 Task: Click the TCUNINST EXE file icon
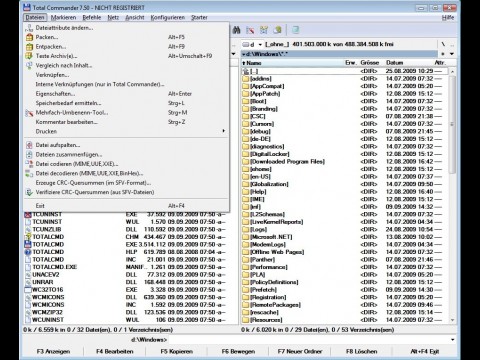[x=28, y=215]
